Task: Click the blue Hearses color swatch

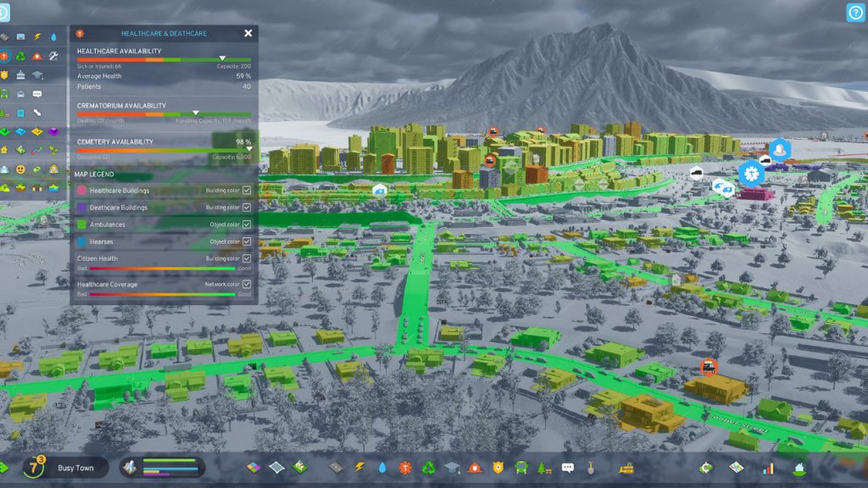Action: click(x=81, y=241)
